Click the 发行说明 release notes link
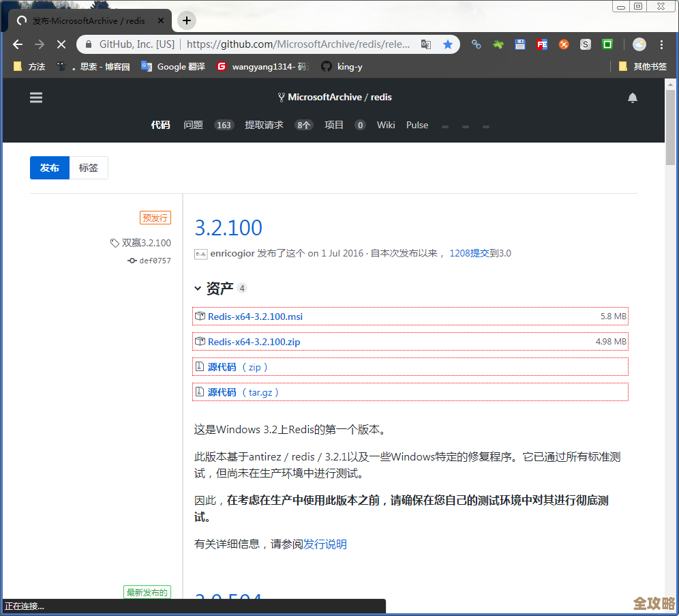This screenshot has width=679, height=616. tap(325, 544)
